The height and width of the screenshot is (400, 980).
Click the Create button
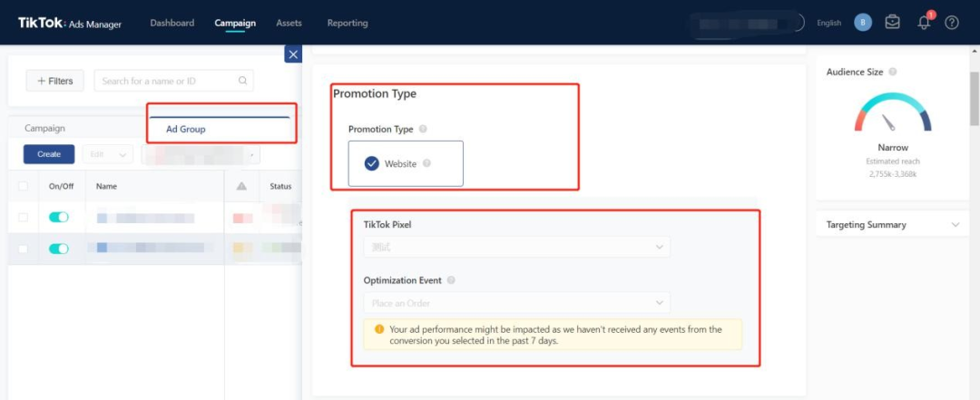coord(49,154)
